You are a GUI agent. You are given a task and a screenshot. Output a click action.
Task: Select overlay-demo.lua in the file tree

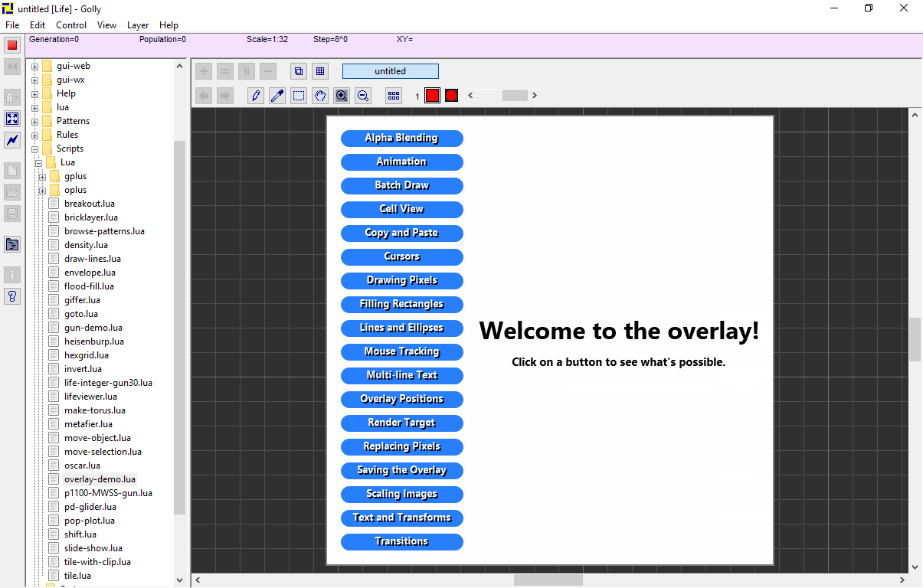coord(100,479)
